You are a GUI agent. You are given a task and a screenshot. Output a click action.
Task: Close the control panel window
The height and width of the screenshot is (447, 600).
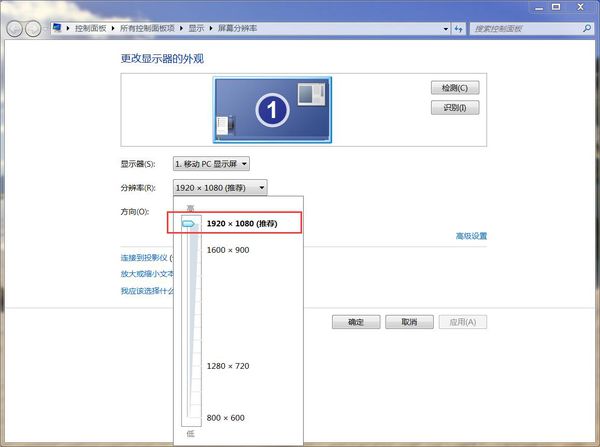580,7
